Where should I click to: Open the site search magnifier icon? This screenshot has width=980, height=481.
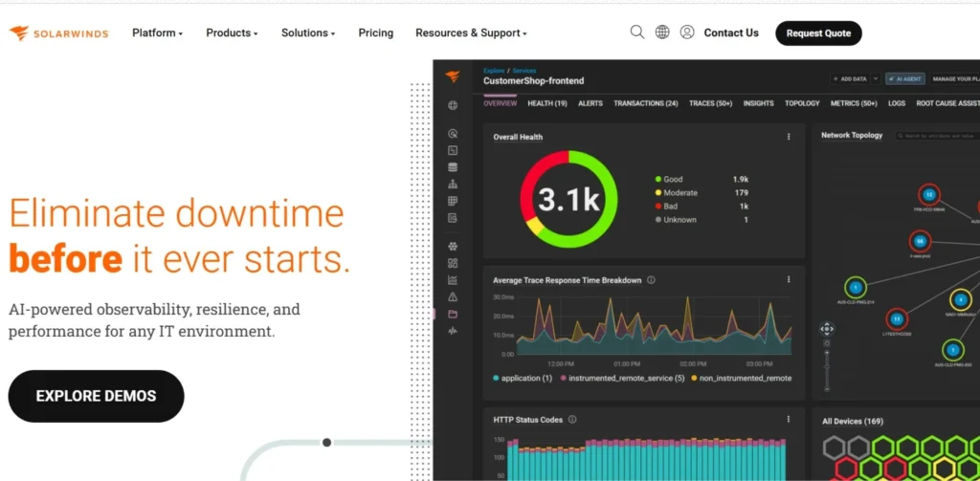click(636, 33)
